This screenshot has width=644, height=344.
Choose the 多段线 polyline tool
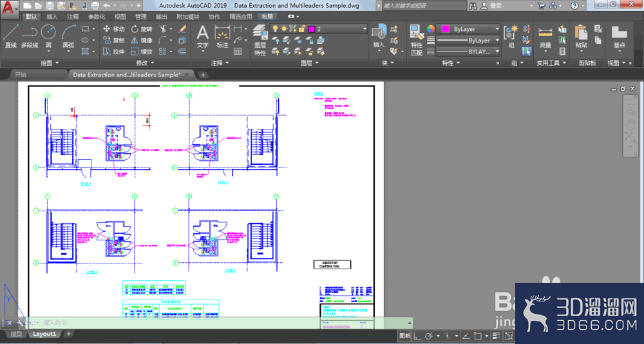click(x=30, y=37)
